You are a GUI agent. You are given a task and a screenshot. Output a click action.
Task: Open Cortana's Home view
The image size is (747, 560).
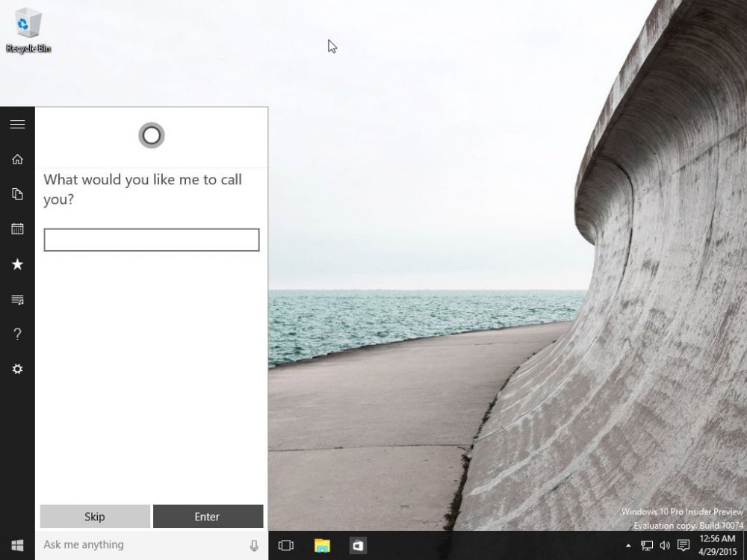(17, 159)
